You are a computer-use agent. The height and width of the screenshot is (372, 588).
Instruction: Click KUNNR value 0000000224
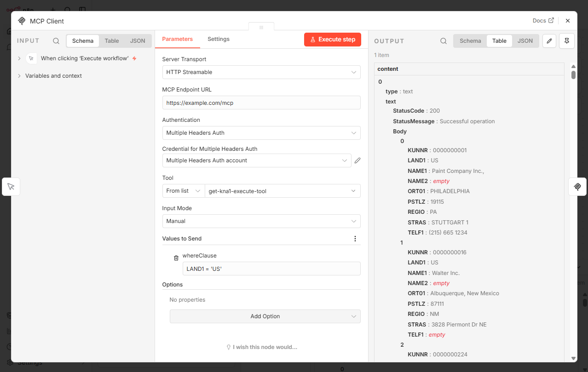click(x=450, y=355)
